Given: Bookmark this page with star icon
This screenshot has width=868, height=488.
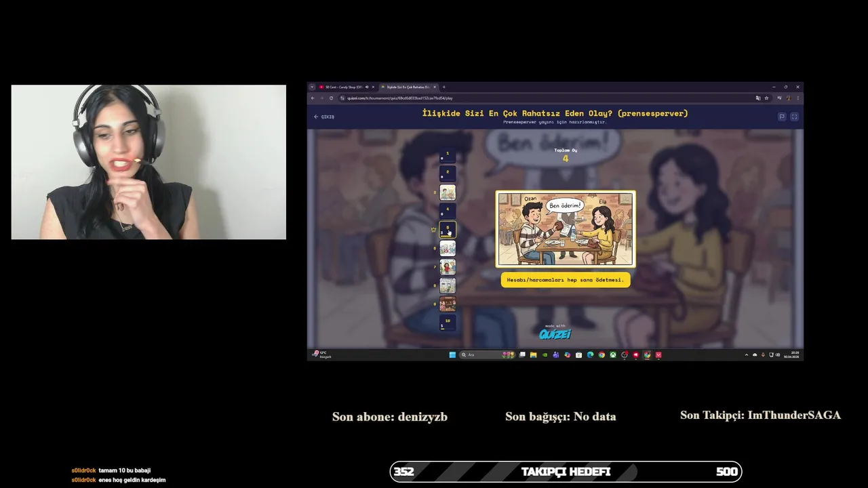Looking at the screenshot, I should pyautogui.click(x=766, y=98).
